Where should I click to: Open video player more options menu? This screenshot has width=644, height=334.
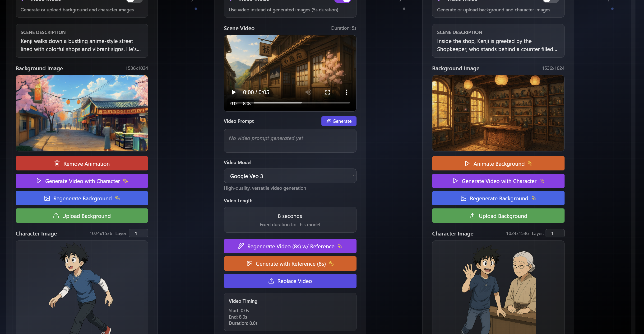point(347,92)
